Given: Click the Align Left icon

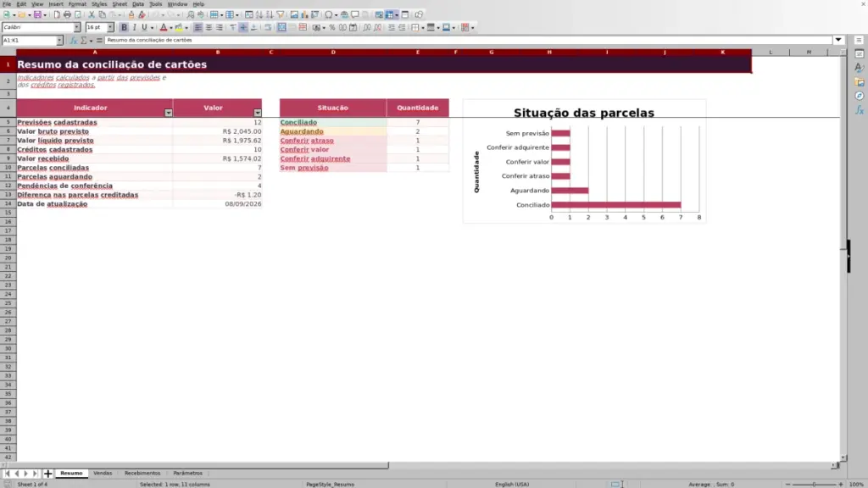Looking at the screenshot, I should (198, 28).
